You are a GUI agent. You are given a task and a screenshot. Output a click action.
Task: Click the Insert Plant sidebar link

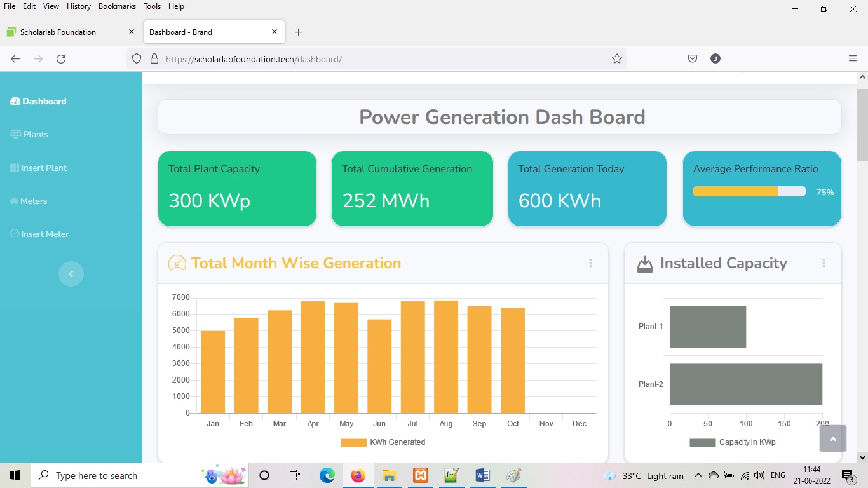(x=43, y=168)
